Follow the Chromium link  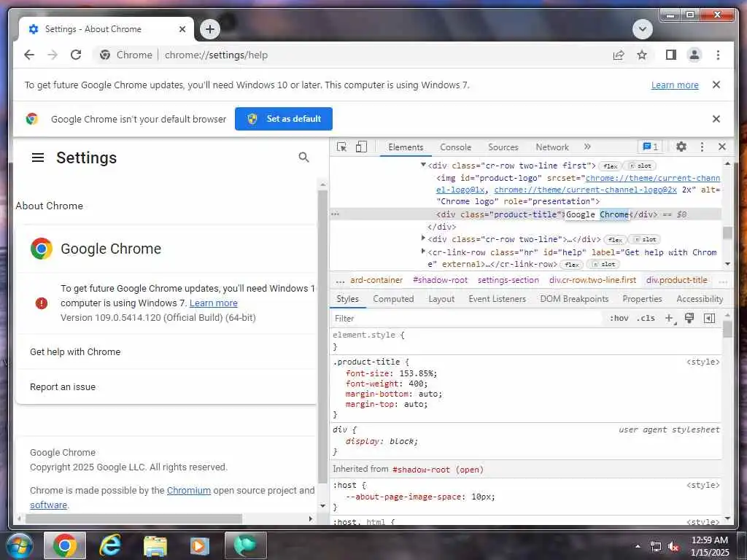pyautogui.click(x=189, y=491)
